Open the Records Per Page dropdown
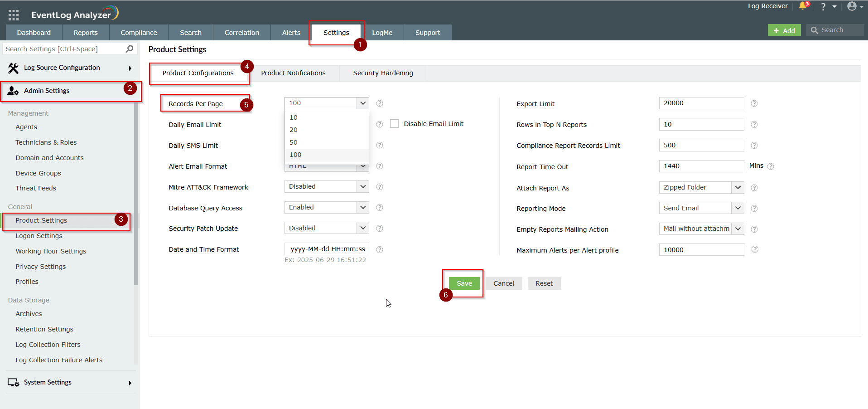 (x=327, y=103)
